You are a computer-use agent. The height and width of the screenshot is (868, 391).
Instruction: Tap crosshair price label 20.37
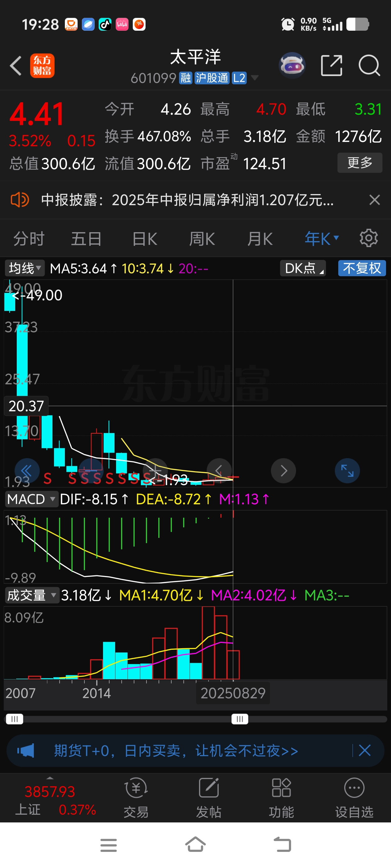tap(26, 406)
